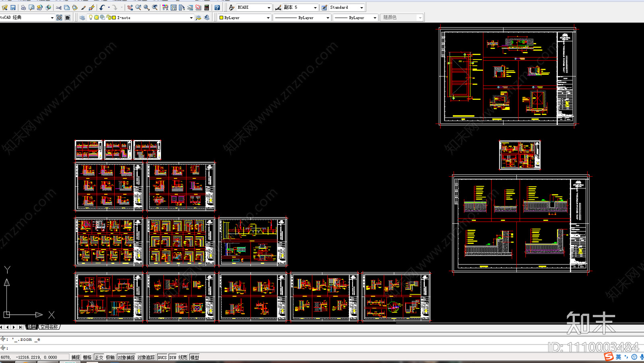The image size is (644, 363).
Task: Toggle DUCS dynamic UCS in the status bar
Action: [x=162, y=357]
